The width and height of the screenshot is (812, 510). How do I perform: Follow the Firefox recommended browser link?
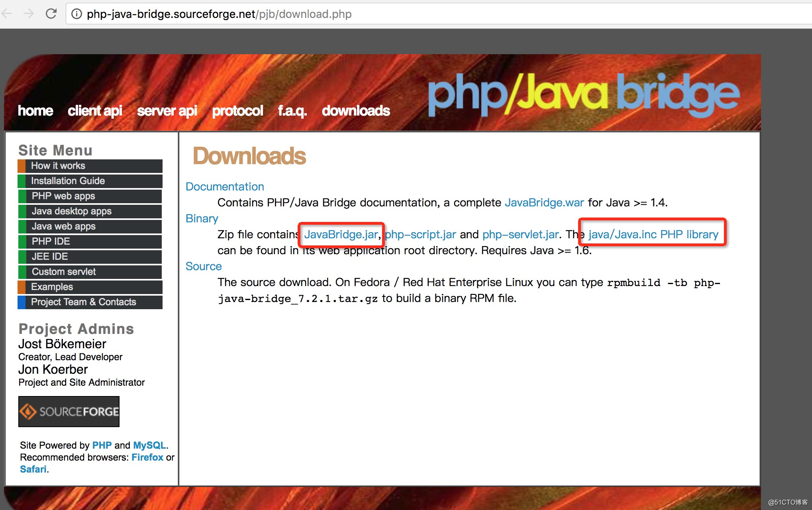click(x=147, y=457)
